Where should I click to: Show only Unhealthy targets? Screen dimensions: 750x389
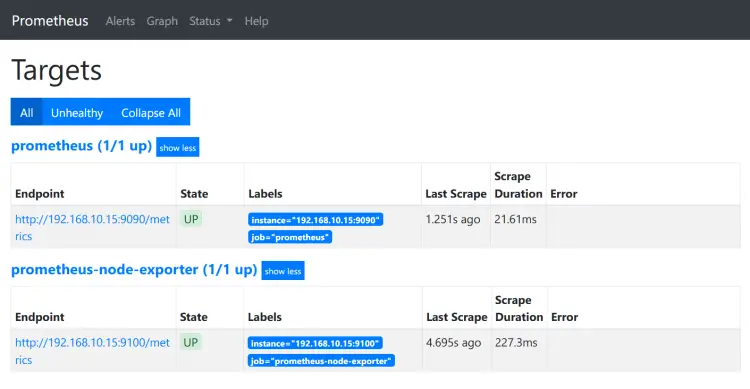point(77,112)
